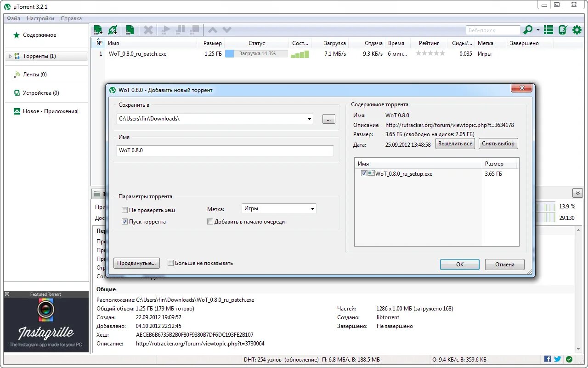Click the Remove torrent X icon
Viewport: 588px width, 368px height.
[x=148, y=30]
